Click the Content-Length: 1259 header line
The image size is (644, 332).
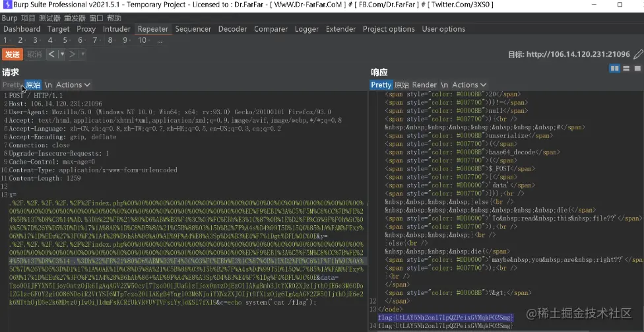(x=45, y=178)
